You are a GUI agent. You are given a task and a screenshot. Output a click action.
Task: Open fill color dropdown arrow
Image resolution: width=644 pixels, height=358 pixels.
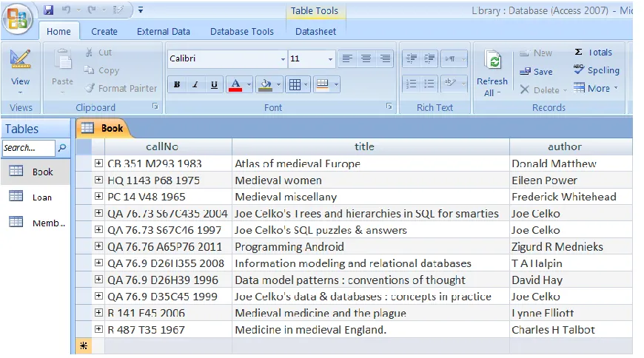tap(278, 85)
